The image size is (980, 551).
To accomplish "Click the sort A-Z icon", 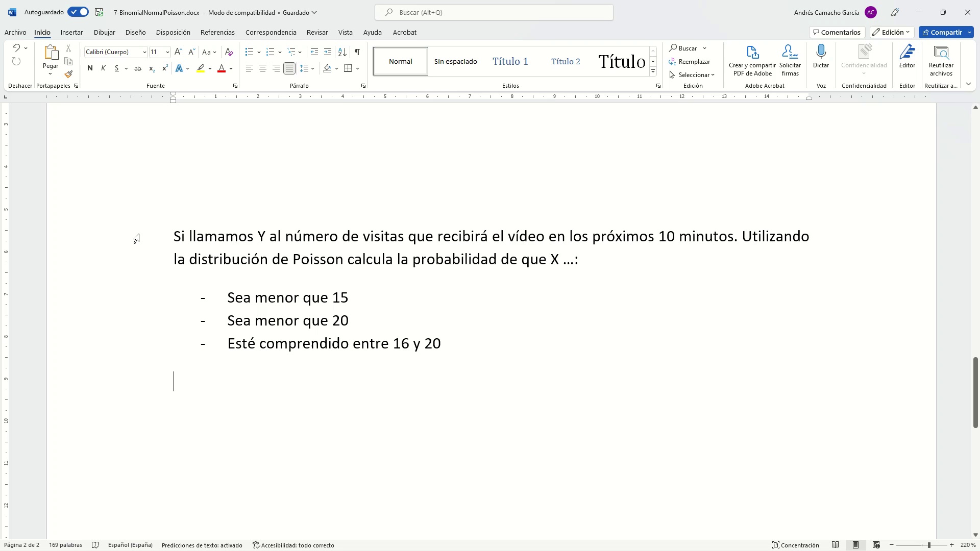I will click(x=342, y=52).
